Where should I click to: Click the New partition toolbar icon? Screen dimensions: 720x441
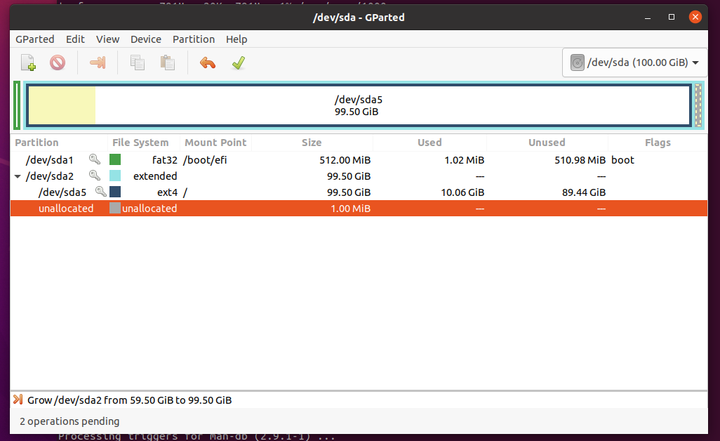click(28, 62)
